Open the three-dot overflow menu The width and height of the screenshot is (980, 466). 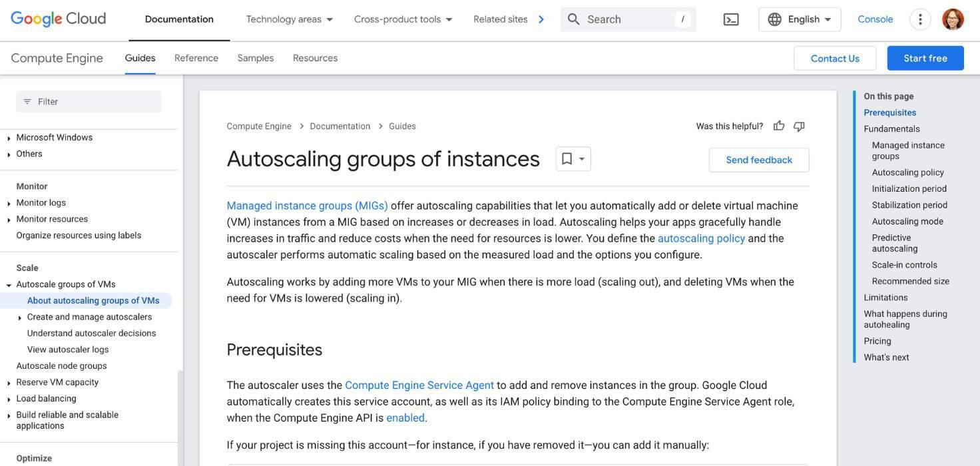(919, 19)
